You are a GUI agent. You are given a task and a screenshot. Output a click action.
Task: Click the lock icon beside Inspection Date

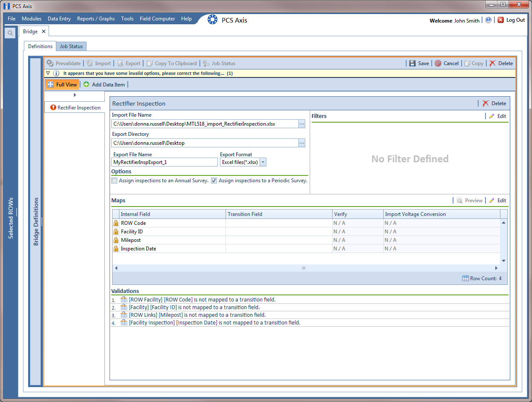click(116, 249)
